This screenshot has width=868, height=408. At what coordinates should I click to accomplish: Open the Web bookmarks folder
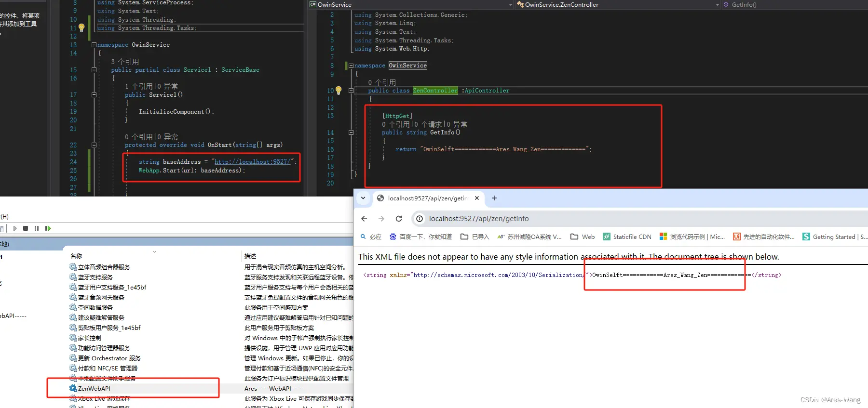click(x=583, y=237)
